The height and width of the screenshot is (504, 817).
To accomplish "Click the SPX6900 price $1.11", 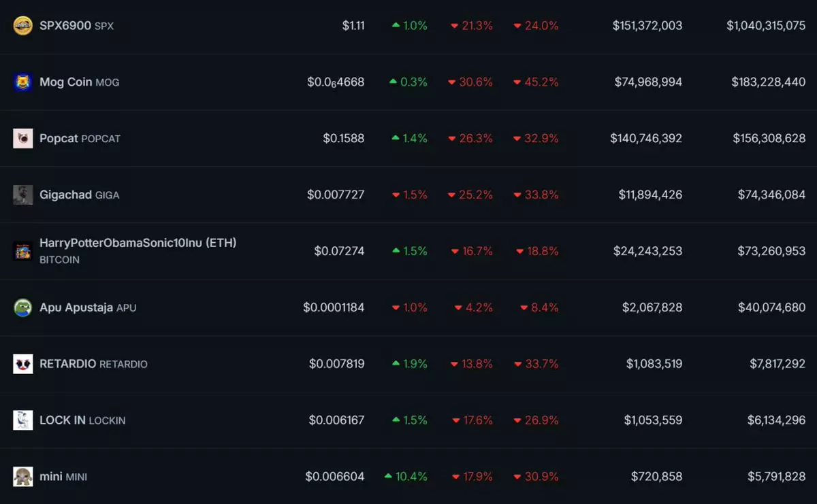I will click(x=353, y=26).
